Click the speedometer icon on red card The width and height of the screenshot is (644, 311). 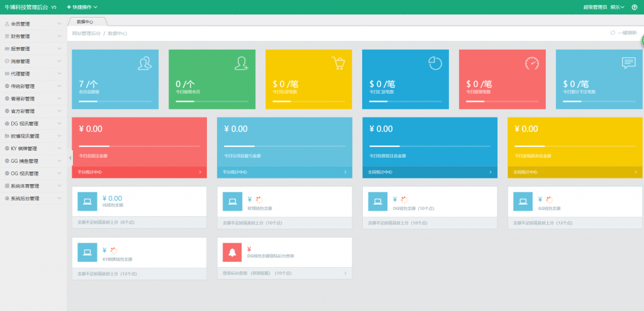click(x=532, y=63)
